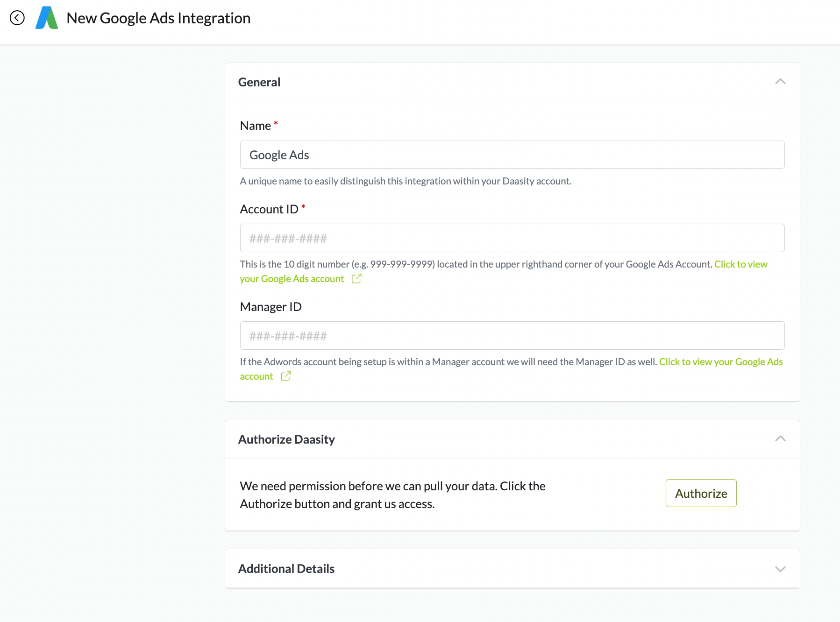Open Google Ads account link below Manager ID
Image resolution: width=840 pixels, height=622 pixels.
(720, 362)
